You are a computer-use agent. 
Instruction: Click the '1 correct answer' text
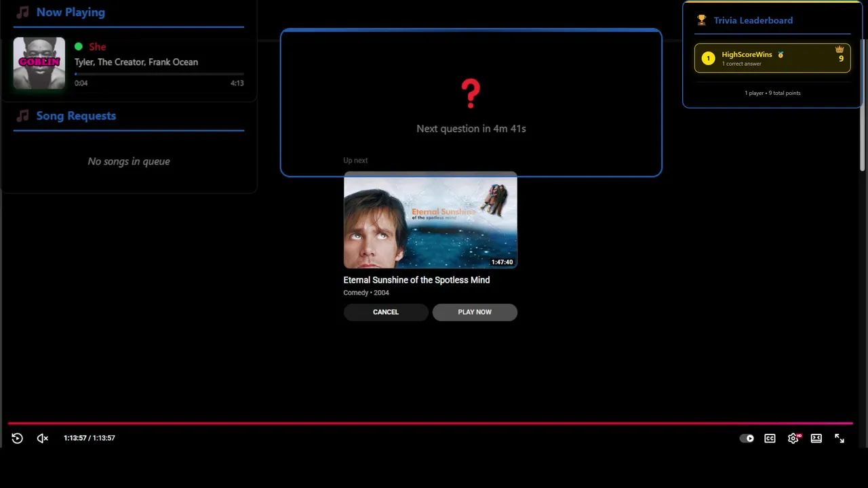point(742,64)
